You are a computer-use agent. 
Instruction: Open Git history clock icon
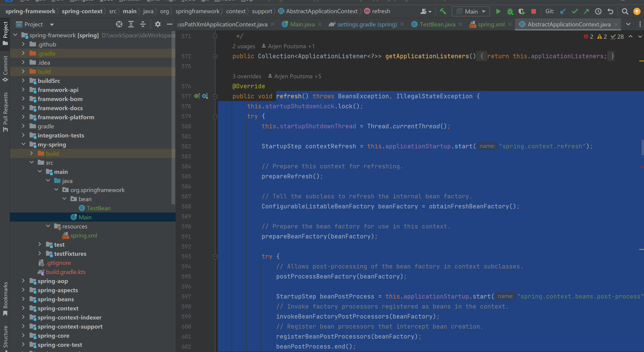click(598, 11)
